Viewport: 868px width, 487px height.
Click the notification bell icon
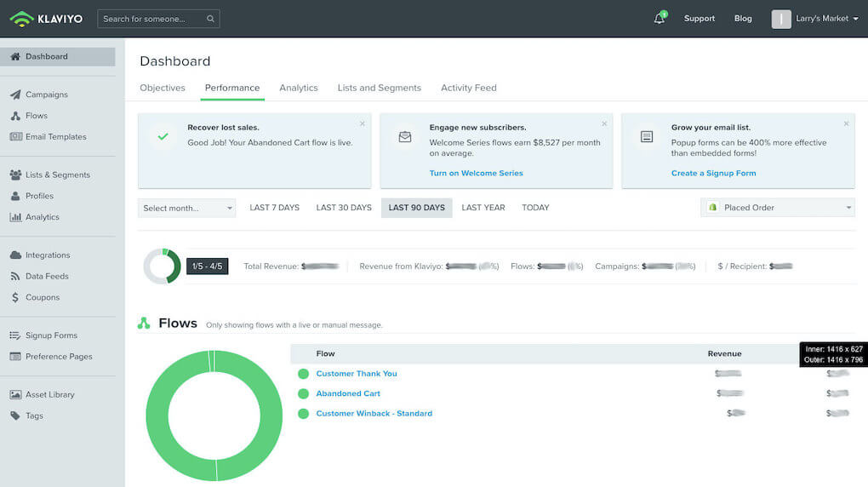pos(659,19)
